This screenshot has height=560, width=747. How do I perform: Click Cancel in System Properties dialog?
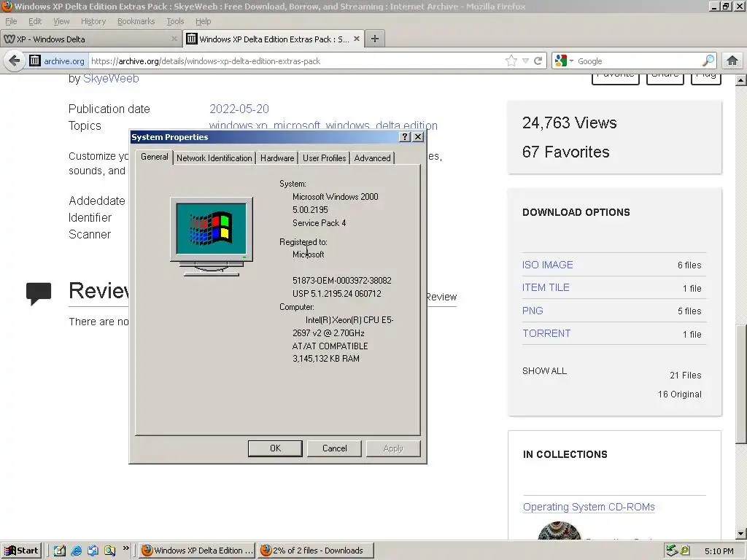[334, 448]
